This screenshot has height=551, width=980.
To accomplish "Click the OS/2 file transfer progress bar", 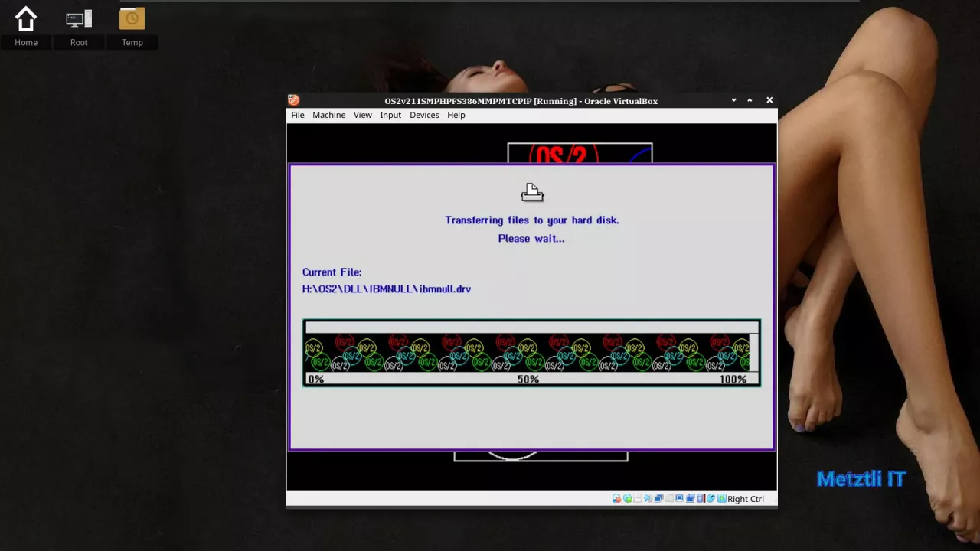I will 531,353.
